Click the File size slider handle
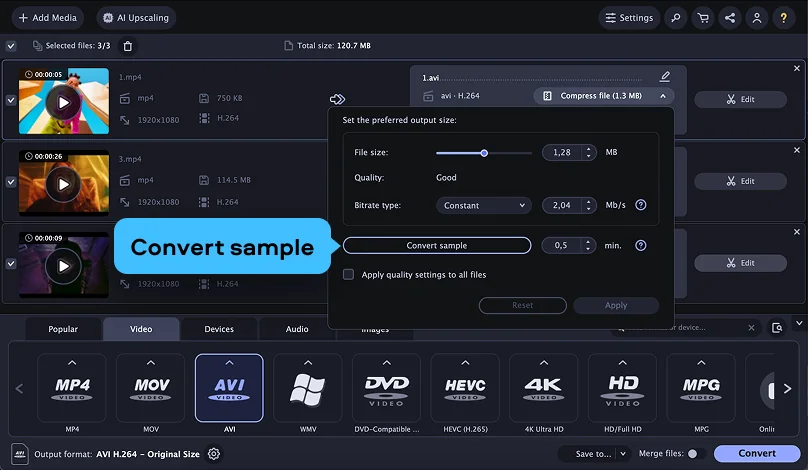Viewport: 808px width, 470px height. [484, 153]
